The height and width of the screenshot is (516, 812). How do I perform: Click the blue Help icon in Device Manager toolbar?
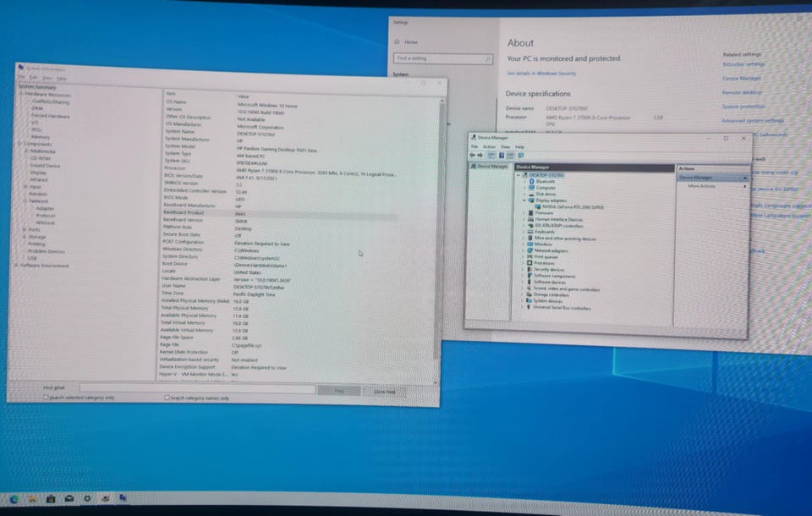click(502, 156)
